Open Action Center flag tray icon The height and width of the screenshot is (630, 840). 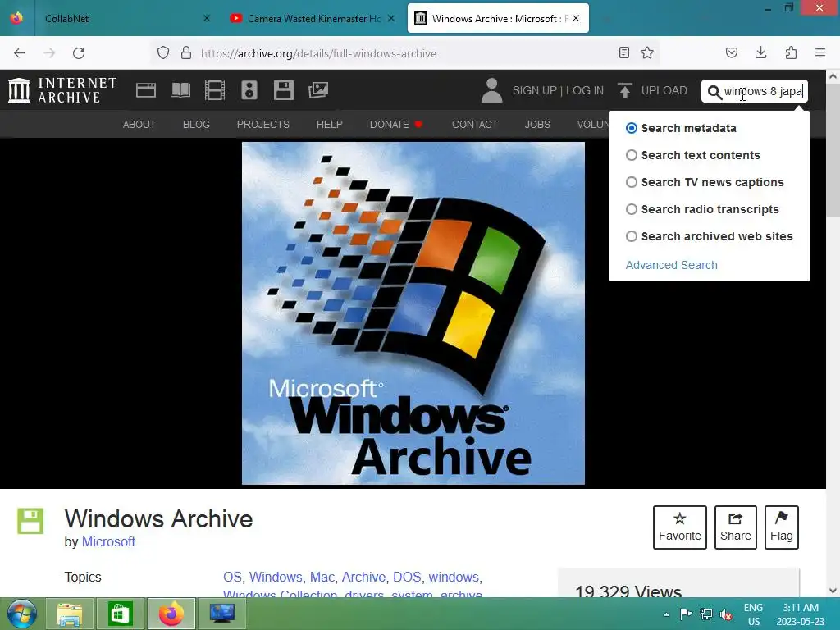point(686,614)
